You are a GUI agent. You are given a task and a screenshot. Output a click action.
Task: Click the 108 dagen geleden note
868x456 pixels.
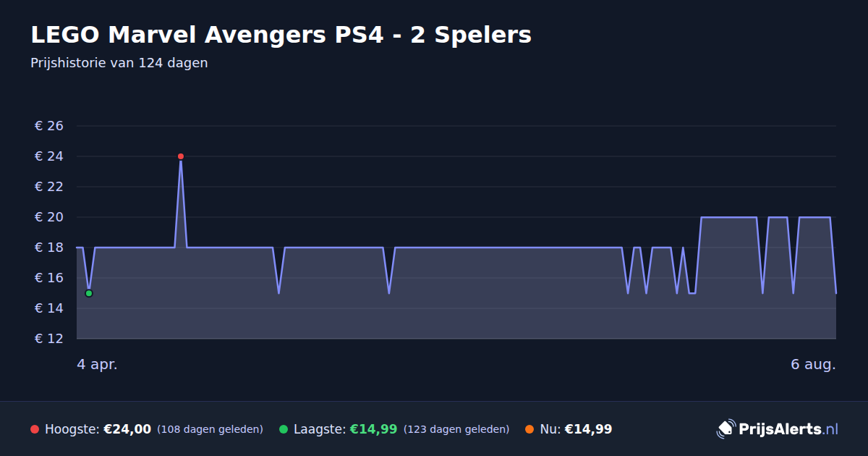tap(210, 429)
